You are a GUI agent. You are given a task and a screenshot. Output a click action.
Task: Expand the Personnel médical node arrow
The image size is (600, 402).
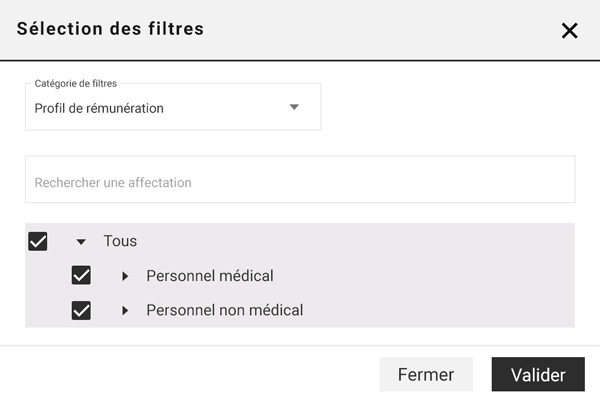[125, 276]
